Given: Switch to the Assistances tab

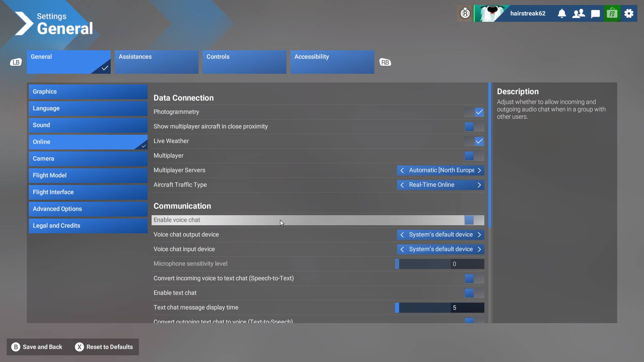Looking at the screenshot, I should pos(156,62).
